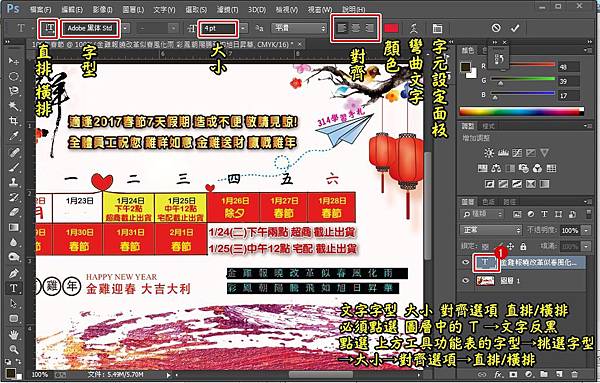The height and width of the screenshot is (383, 600).
Task: Open the blend mode 正常 dropdown
Action: 491,230
